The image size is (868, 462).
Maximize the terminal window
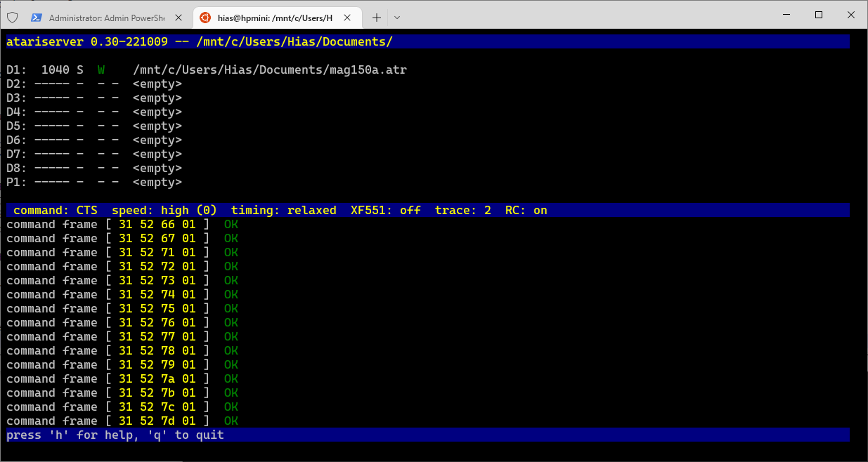click(818, 15)
